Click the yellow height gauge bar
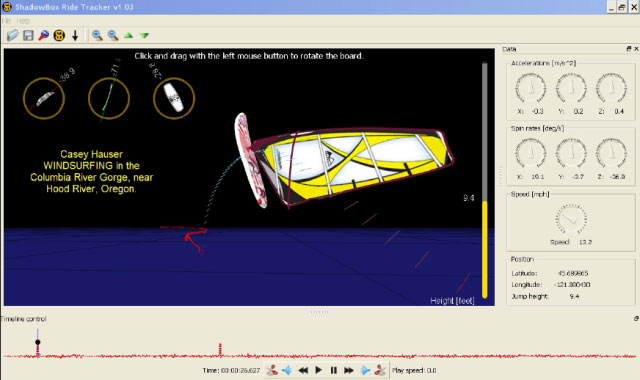The width and height of the screenshot is (640, 380). click(484, 249)
